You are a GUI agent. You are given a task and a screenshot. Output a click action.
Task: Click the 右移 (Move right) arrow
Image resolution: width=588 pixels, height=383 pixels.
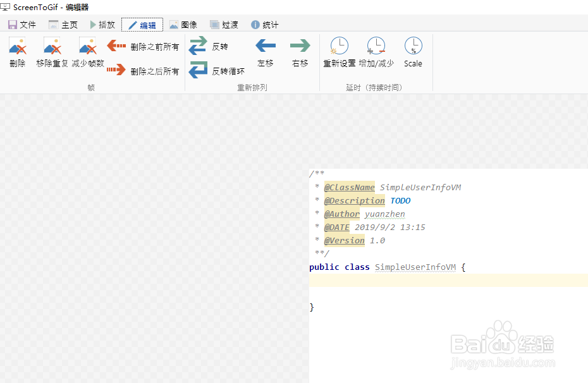(300, 54)
